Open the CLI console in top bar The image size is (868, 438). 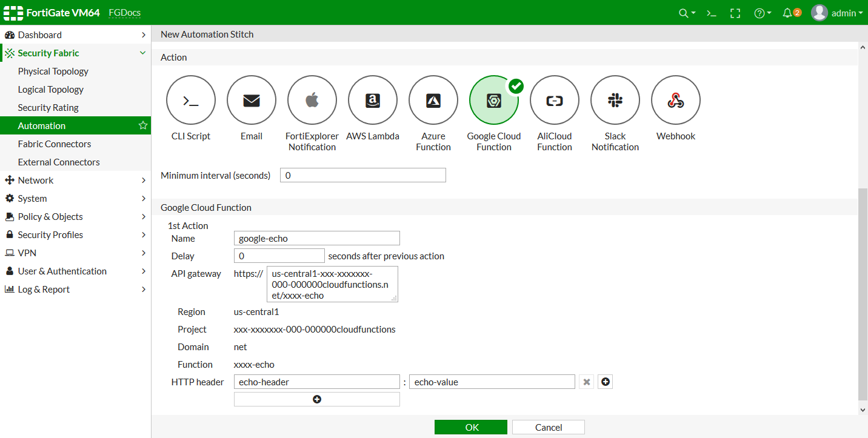pos(712,13)
